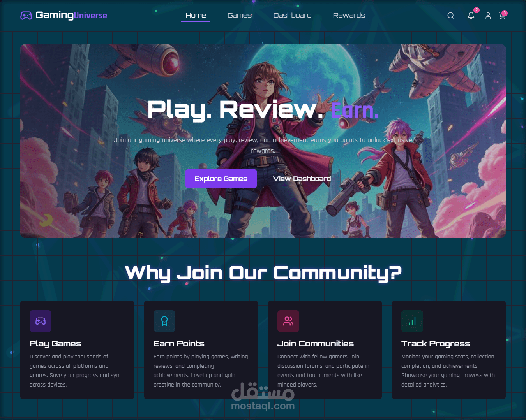Screen dimensions: 526x420
Task: Select Home in the navigation bar
Action: (196, 15)
